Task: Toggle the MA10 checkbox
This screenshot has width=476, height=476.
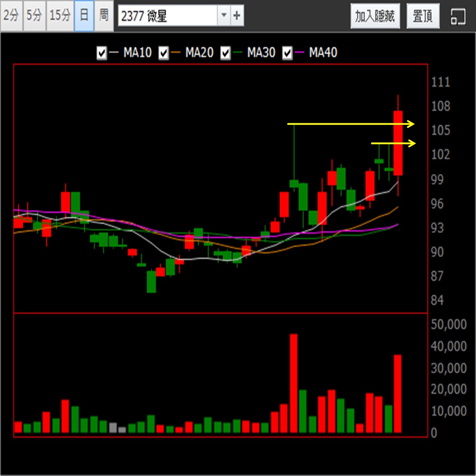Action: 101,53
